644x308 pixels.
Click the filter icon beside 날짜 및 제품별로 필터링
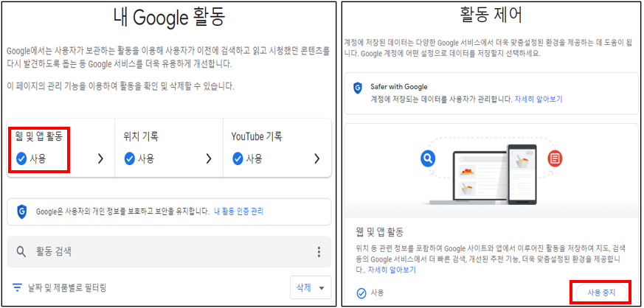tap(17, 287)
